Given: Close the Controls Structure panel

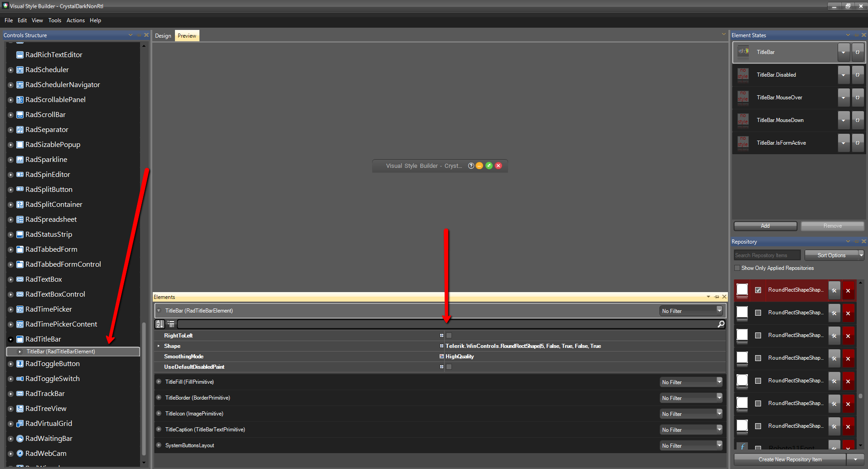Looking at the screenshot, I should click(146, 35).
